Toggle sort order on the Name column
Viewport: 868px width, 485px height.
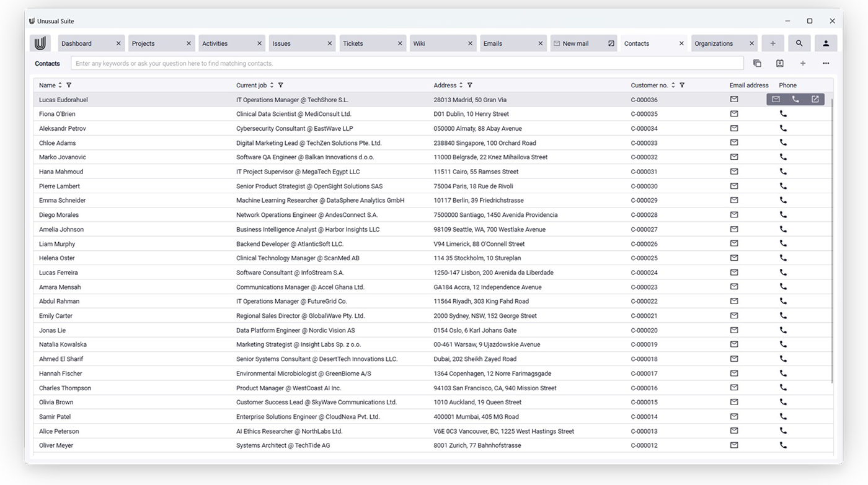click(x=60, y=85)
